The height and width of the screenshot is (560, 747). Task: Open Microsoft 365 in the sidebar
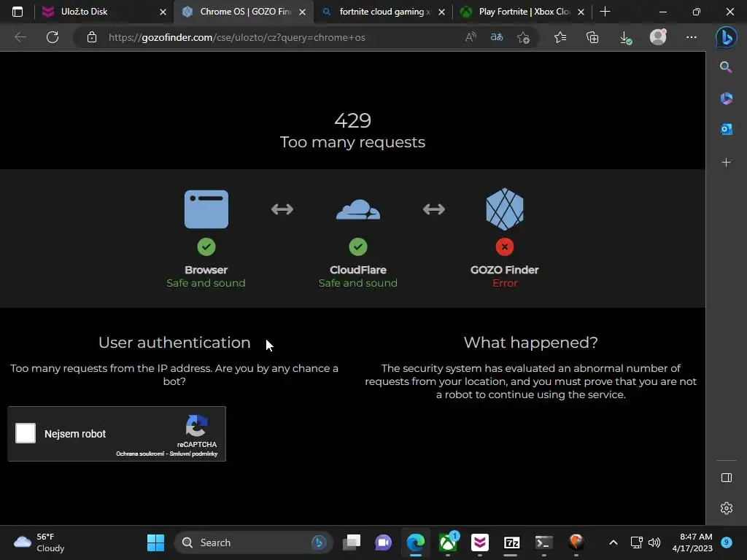[x=726, y=98]
